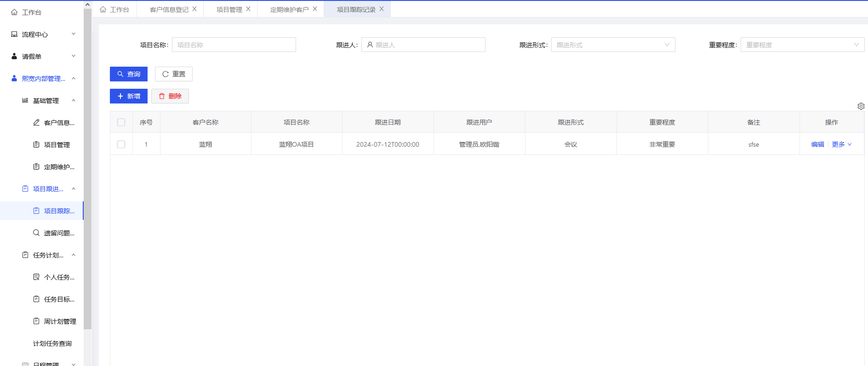Screen dimensions: 868x366
Task: Collapse the 项目跟进 submenu chevron
Action: click(x=74, y=189)
